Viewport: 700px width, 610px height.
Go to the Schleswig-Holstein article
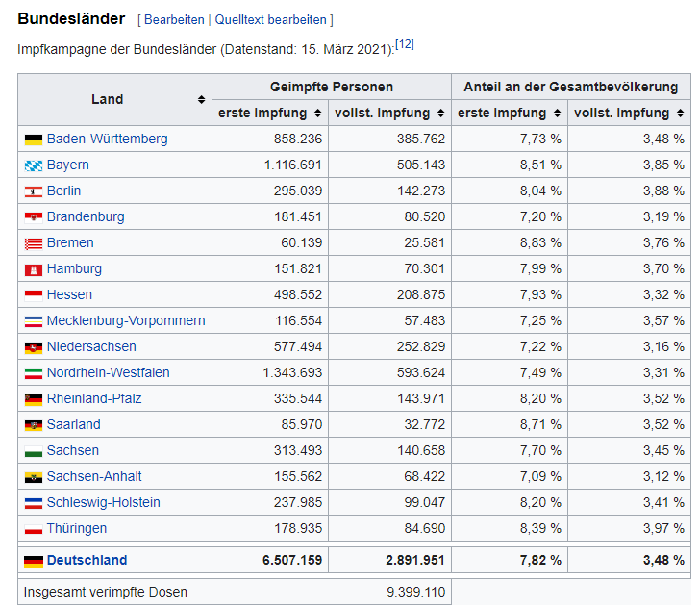103,503
